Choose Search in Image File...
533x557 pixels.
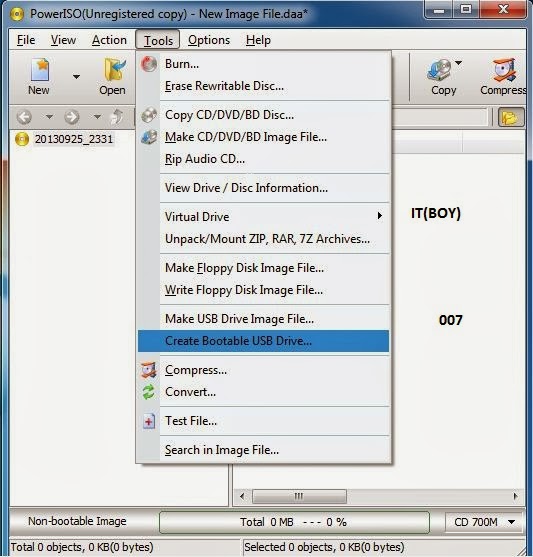tap(263, 450)
